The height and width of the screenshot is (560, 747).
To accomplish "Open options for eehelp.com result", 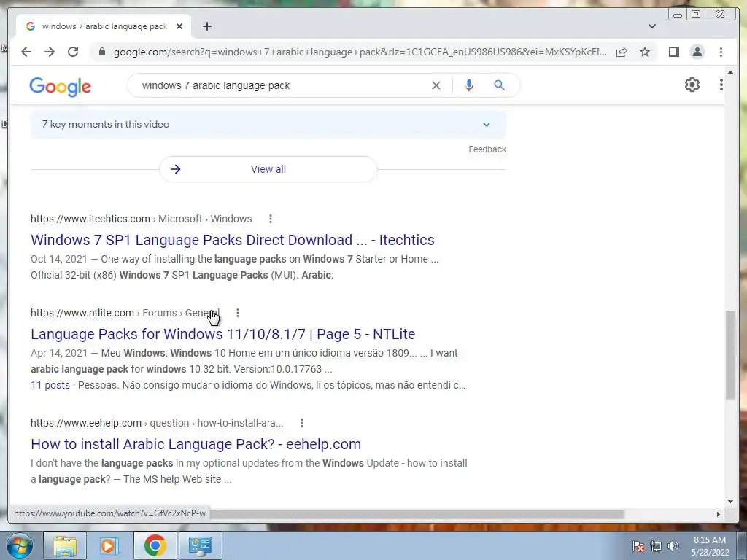I will [301, 423].
